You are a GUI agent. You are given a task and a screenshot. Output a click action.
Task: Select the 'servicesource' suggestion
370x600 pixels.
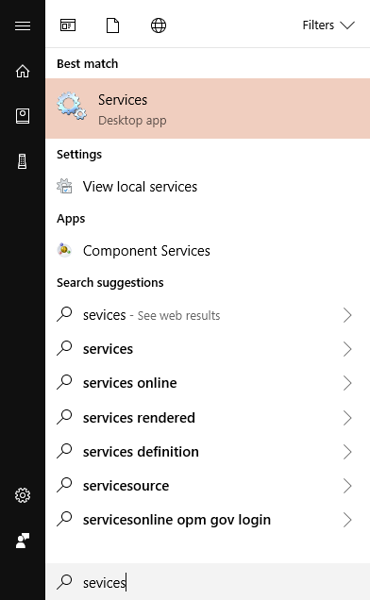pos(207,486)
